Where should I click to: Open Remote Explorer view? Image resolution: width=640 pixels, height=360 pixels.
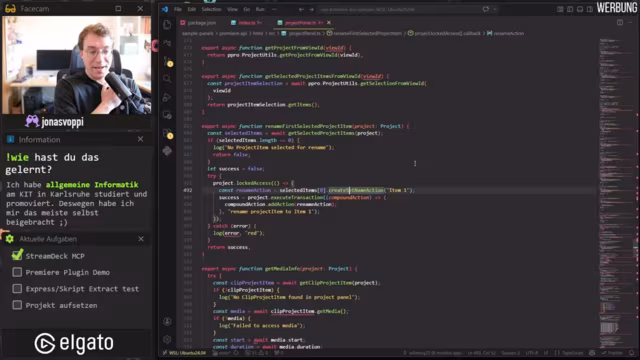(167, 115)
